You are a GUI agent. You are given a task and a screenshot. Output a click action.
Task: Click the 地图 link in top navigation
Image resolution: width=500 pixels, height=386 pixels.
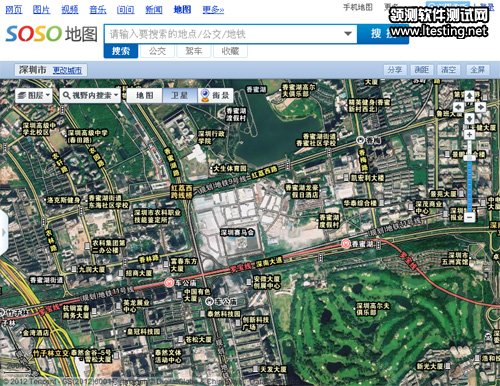(x=182, y=9)
